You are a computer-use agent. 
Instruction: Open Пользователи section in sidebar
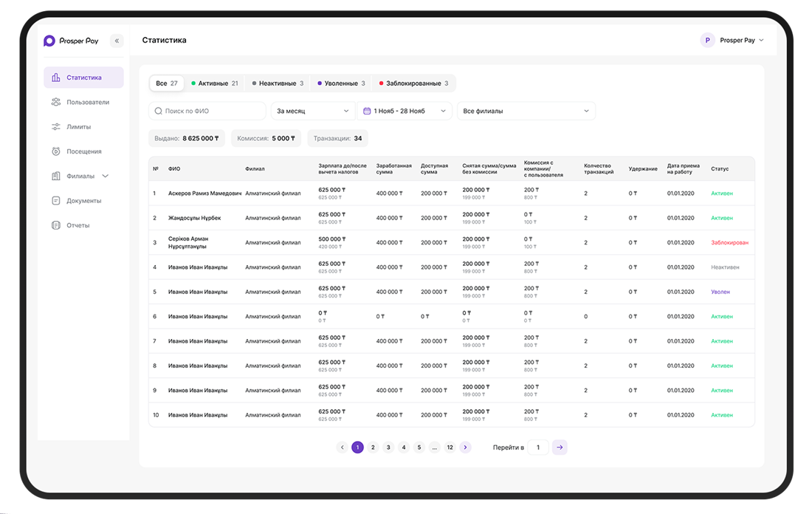(83, 102)
